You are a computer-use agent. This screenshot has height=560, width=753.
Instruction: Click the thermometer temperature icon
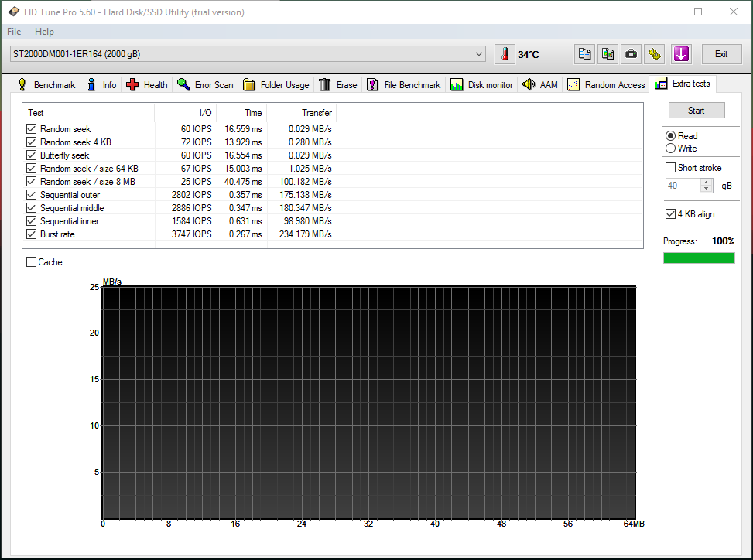[x=505, y=54]
